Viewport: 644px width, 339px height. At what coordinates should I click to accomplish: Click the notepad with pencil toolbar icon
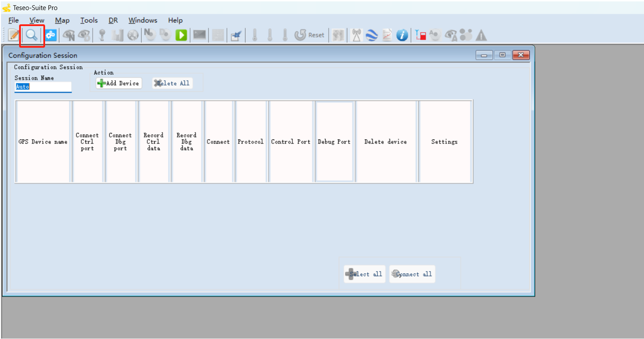pos(14,35)
